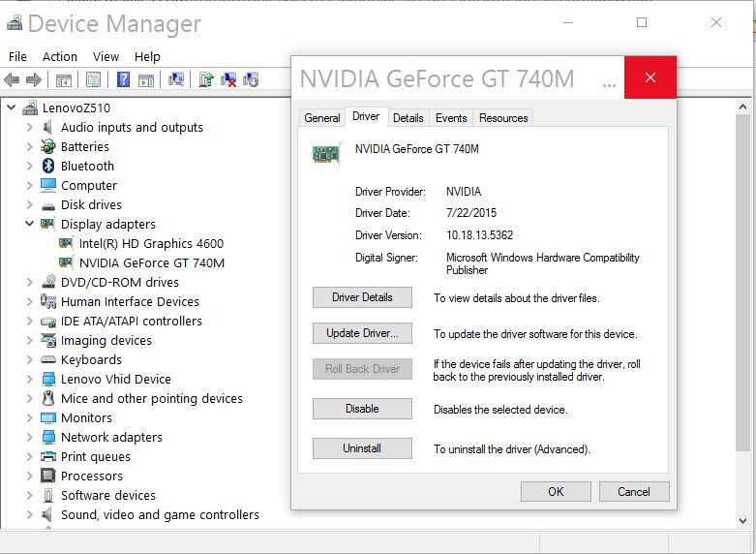Expand the Audio inputs and outputs category

[x=29, y=128]
